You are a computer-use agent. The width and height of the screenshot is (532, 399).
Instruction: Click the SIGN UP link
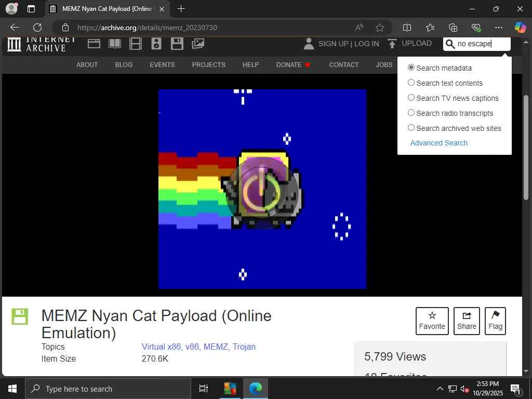coord(334,44)
